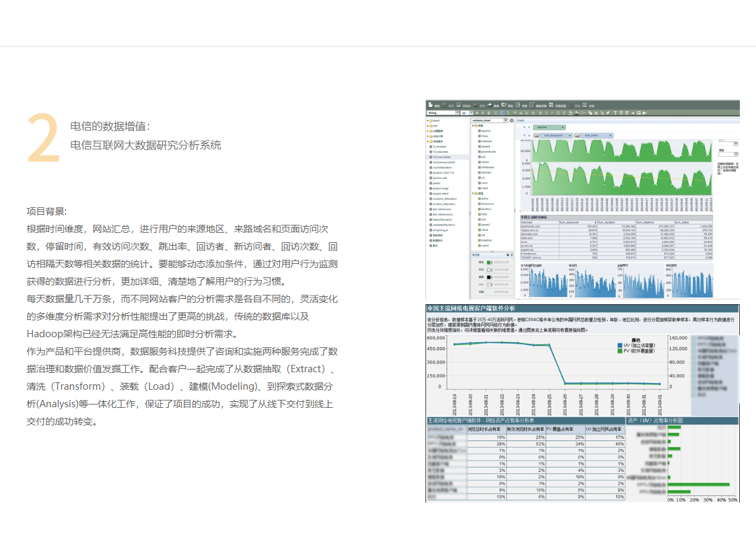Image resolution: width=756 pixels, height=556 pixels.
Task: Open the daytime X-axis field dropdown
Action: tap(562, 127)
